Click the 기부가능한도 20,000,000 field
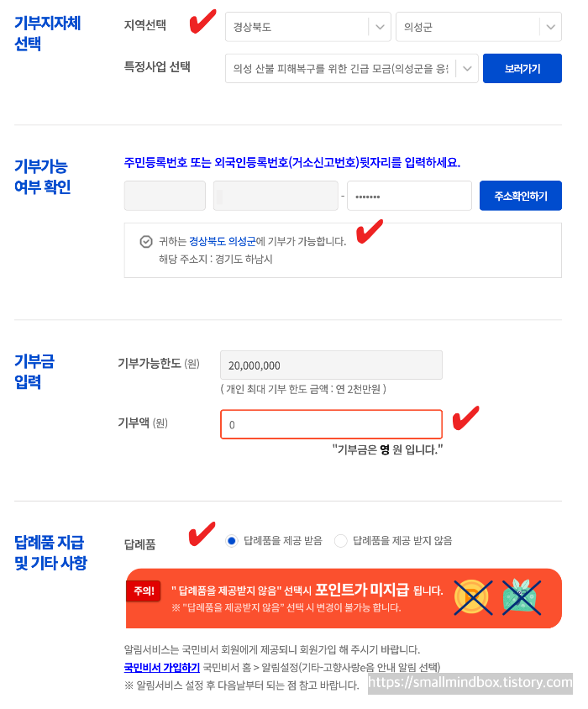 (x=331, y=365)
